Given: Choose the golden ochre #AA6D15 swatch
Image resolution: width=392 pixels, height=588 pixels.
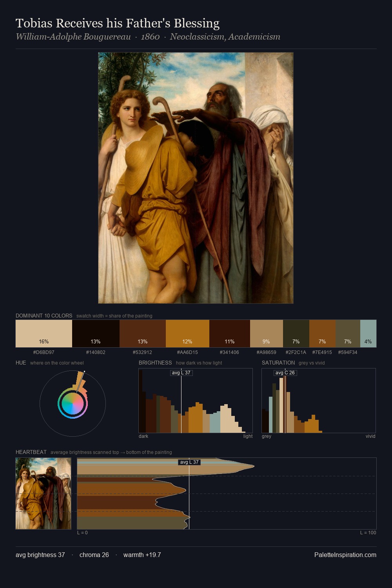Looking at the screenshot, I should click(x=187, y=334).
